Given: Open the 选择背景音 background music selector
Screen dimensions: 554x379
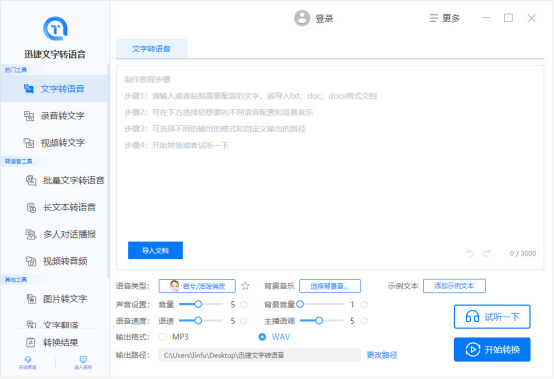Looking at the screenshot, I should [x=330, y=286].
